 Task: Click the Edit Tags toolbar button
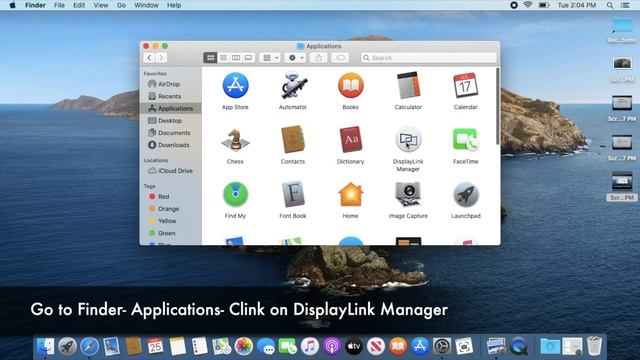point(340,58)
